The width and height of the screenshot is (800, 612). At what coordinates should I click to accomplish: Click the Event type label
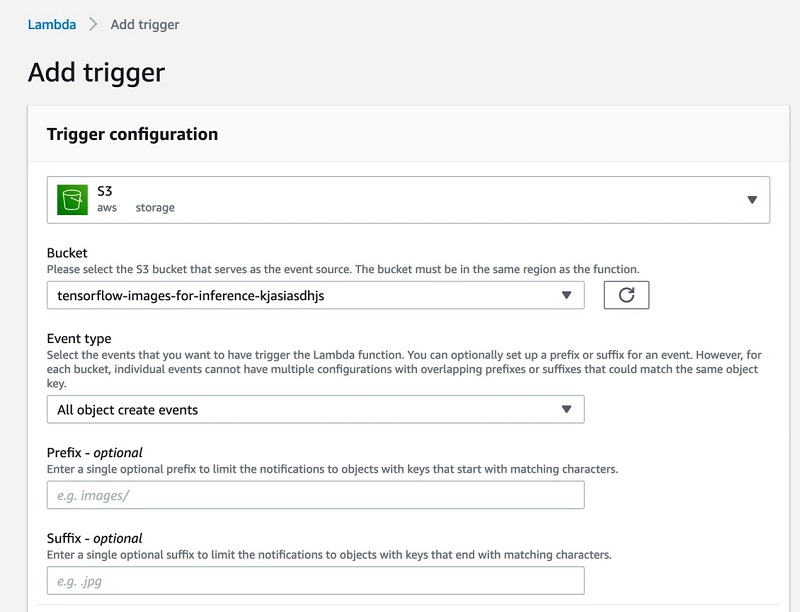(79, 339)
